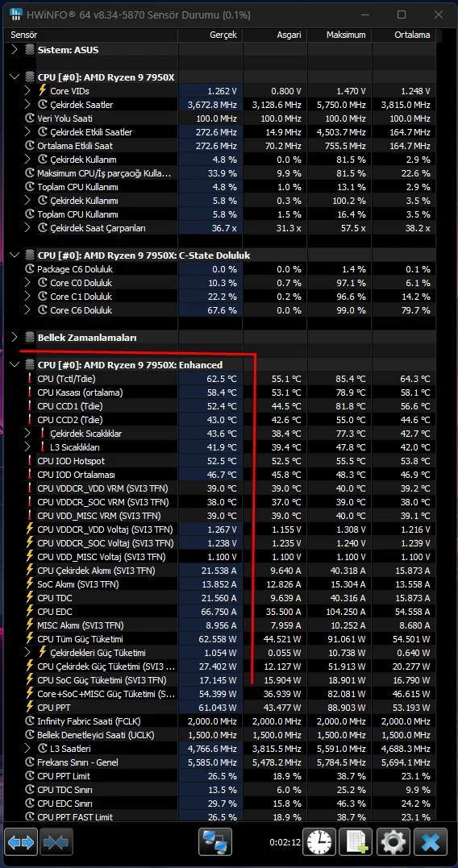Image resolution: width=458 pixels, height=868 pixels.
Task: Open sensor settings with the gear icon
Action: tap(393, 842)
